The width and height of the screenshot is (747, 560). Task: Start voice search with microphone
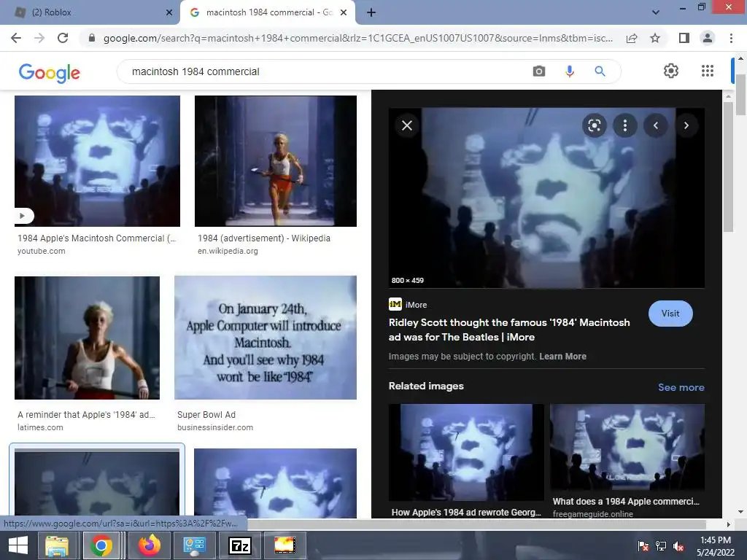click(569, 71)
